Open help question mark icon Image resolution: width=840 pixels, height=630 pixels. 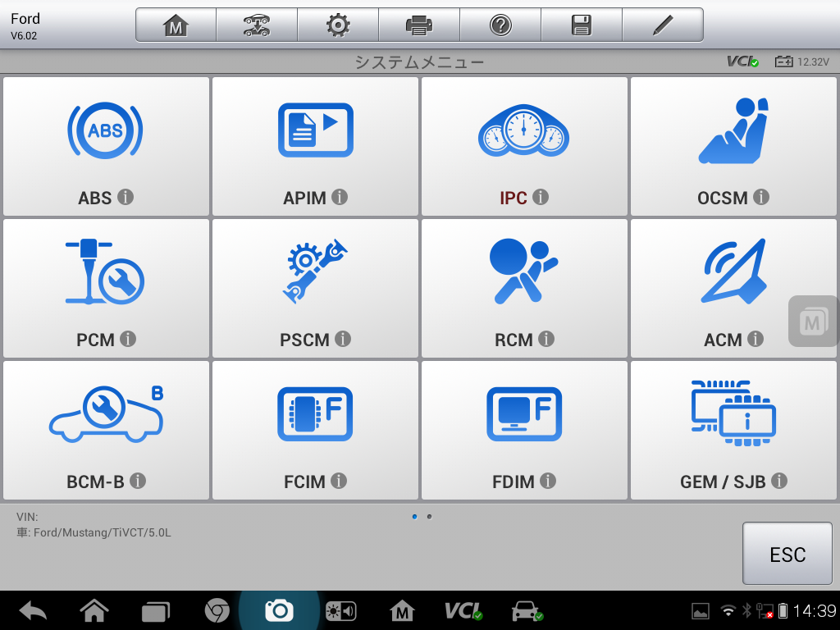pos(500,25)
